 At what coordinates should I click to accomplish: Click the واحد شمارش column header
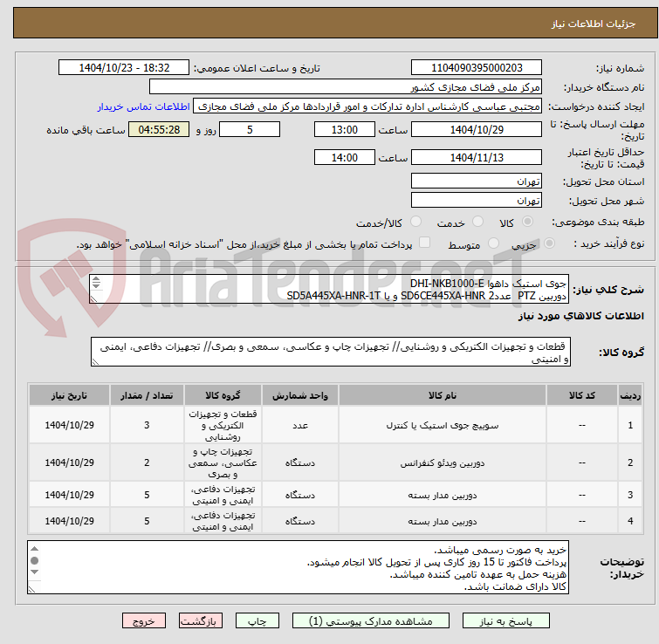[300, 395]
